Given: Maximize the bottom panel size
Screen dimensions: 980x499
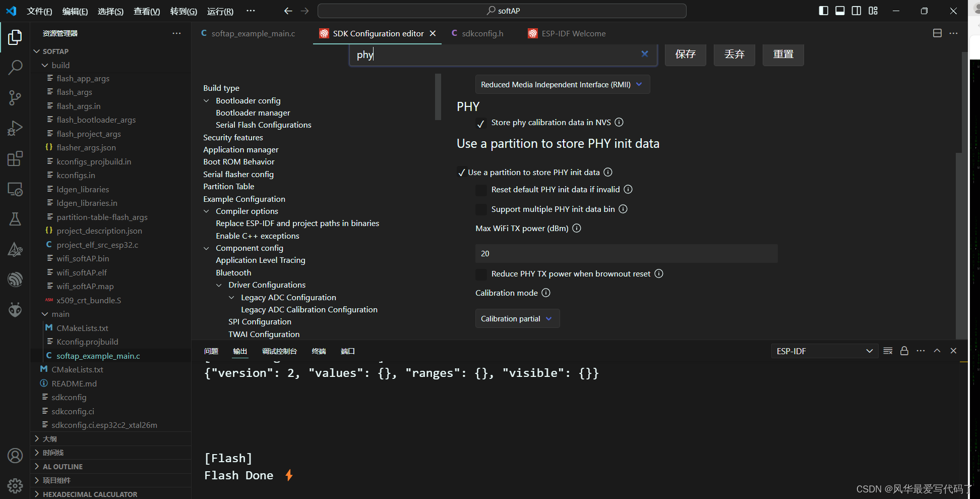Looking at the screenshot, I should click(937, 351).
